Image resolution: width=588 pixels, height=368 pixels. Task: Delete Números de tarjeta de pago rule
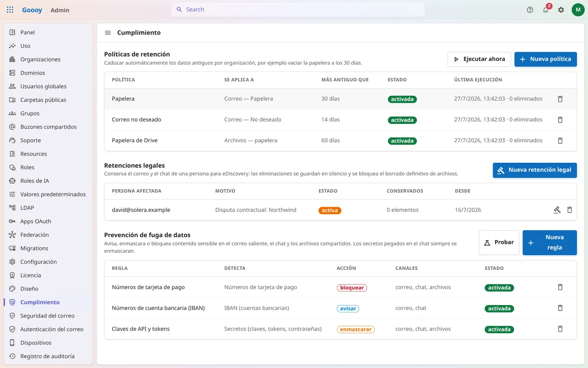[560, 287]
